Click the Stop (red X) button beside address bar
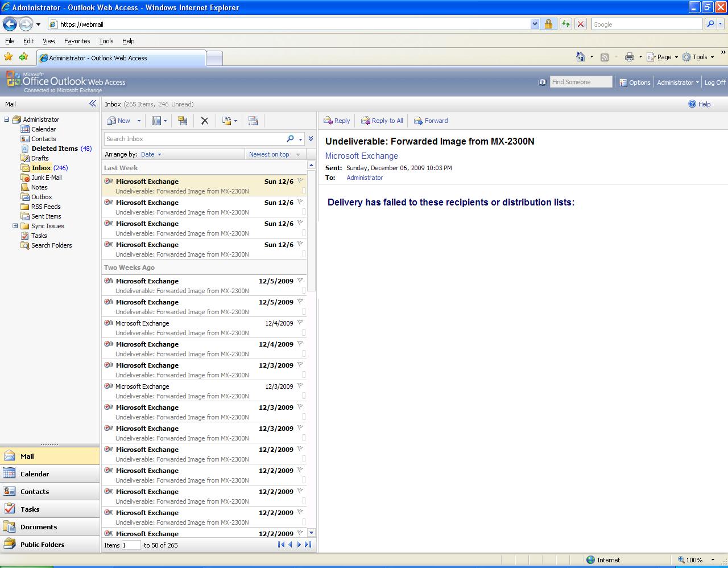 [581, 24]
